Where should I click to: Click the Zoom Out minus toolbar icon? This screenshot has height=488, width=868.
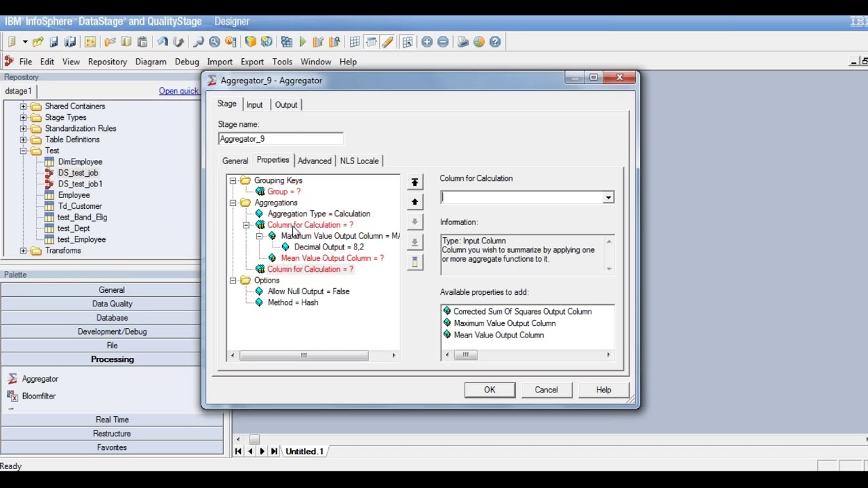click(x=443, y=42)
